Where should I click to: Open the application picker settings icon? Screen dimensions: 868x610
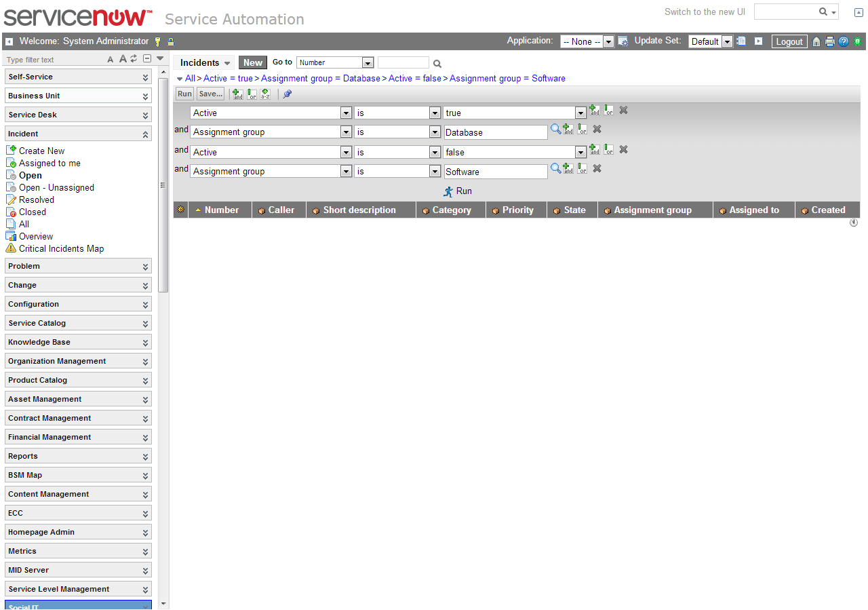coord(623,41)
